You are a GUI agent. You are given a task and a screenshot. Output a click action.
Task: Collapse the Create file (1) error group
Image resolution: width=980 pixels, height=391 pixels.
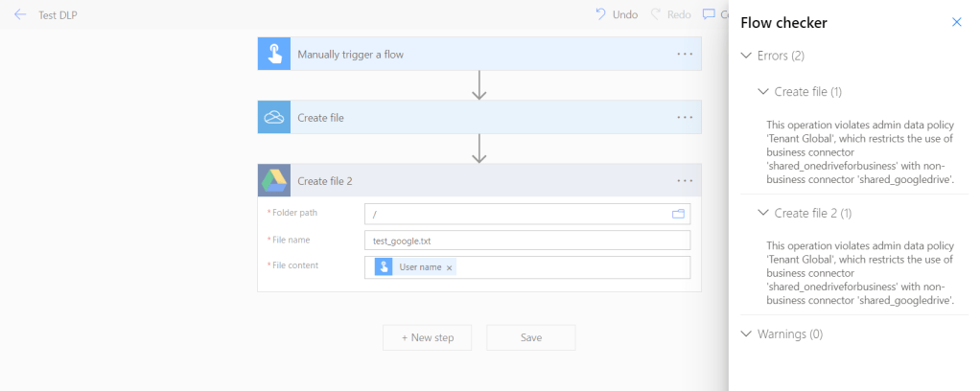click(x=763, y=92)
